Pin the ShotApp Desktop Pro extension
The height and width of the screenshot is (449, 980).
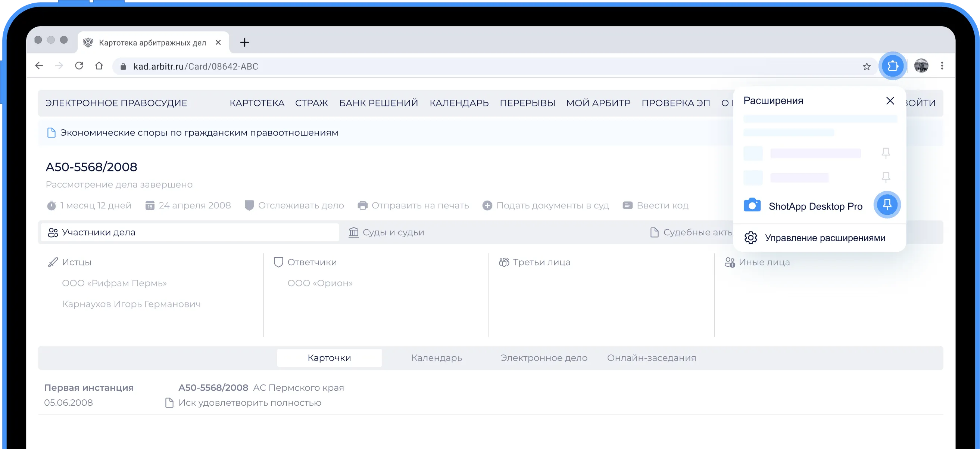click(887, 205)
